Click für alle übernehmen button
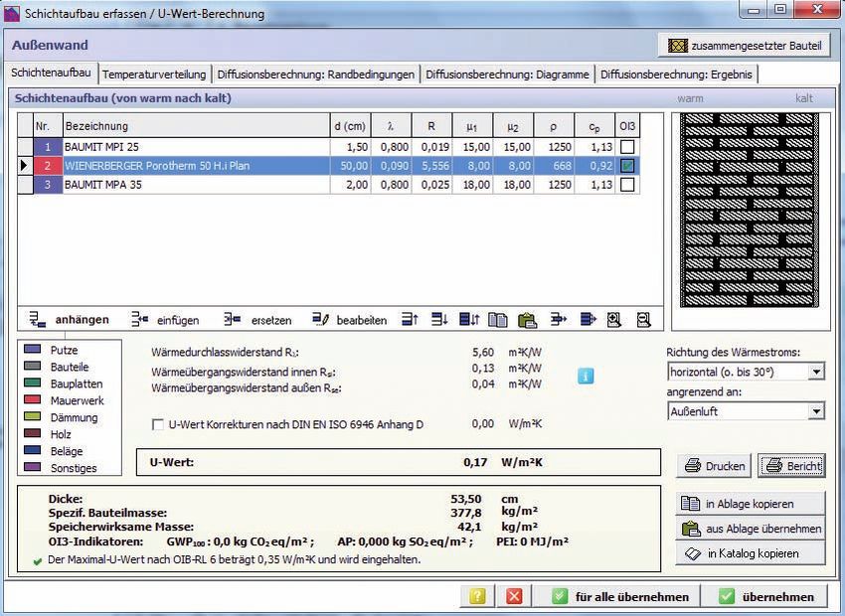845x616 pixels. click(x=618, y=596)
